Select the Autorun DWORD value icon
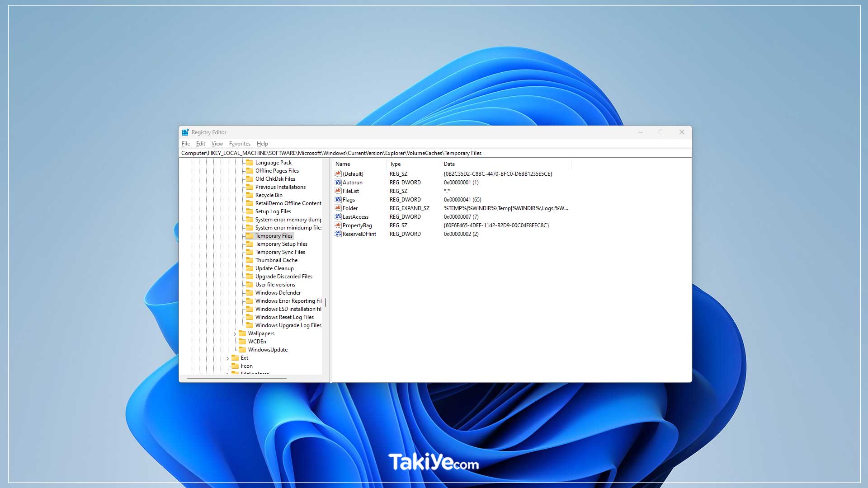 (338, 183)
